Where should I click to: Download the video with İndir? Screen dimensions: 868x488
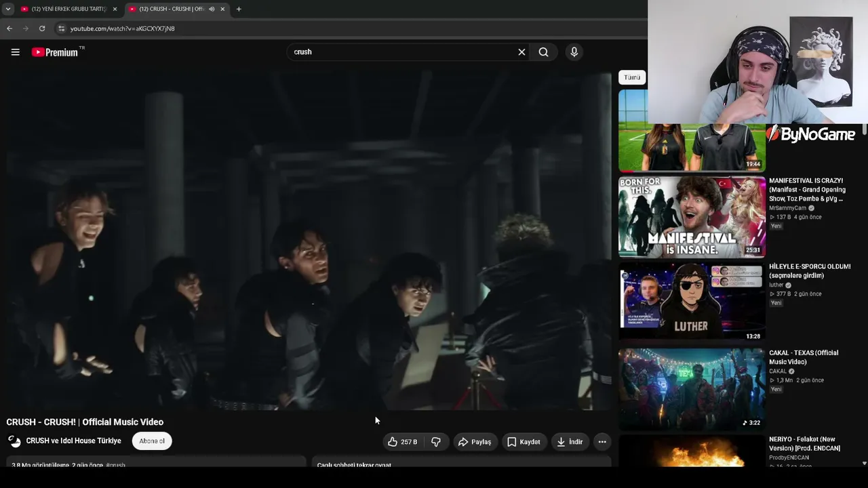click(x=570, y=442)
